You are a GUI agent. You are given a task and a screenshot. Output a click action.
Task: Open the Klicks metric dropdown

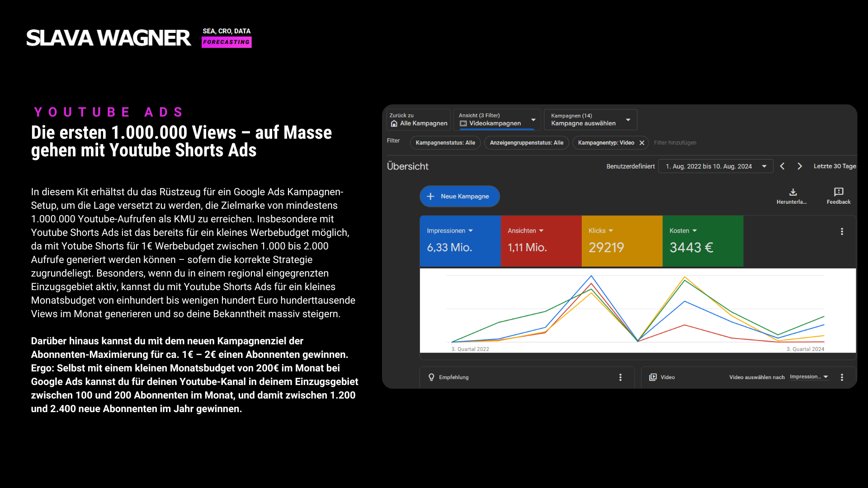(611, 231)
